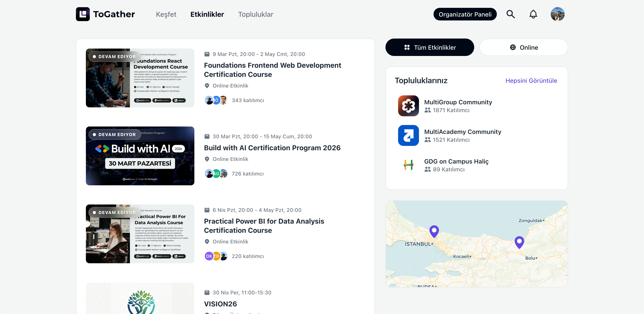
Task: Open the ToGather brand name link
Action: coord(114,14)
